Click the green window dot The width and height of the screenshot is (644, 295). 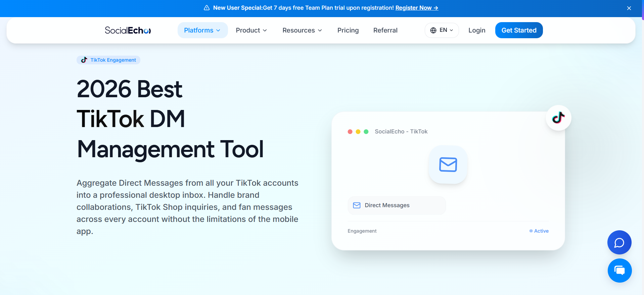pyautogui.click(x=366, y=132)
